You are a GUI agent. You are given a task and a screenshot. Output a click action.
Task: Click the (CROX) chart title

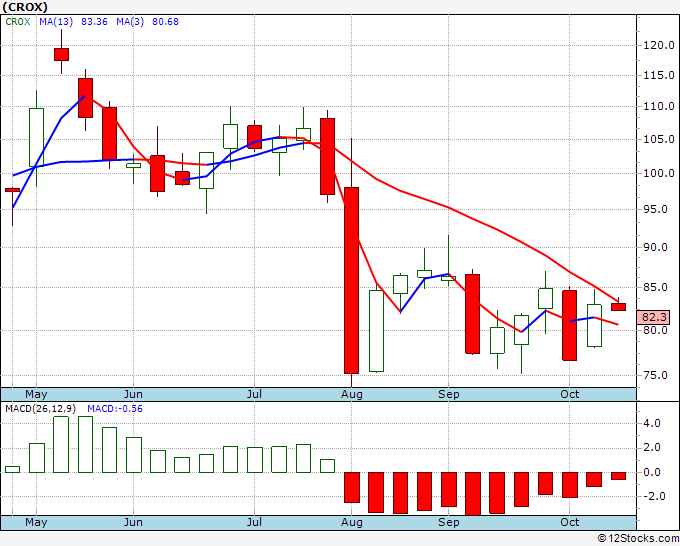pyautogui.click(x=25, y=7)
